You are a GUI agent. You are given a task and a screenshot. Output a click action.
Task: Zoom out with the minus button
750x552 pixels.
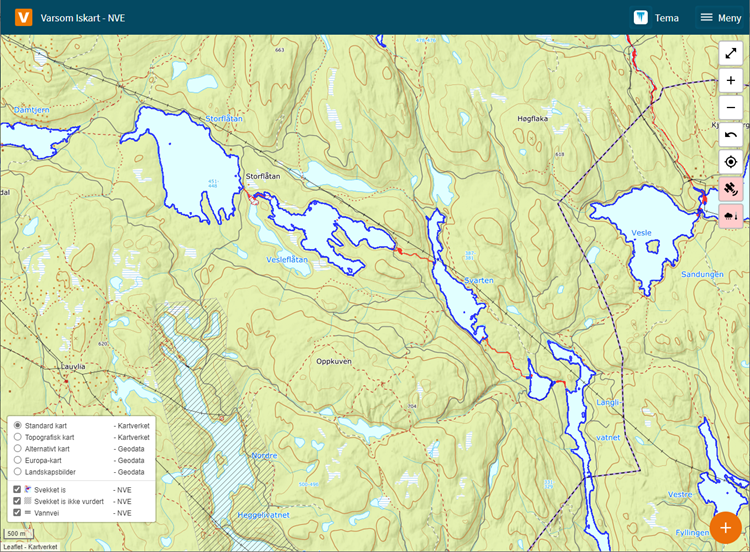(730, 108)
